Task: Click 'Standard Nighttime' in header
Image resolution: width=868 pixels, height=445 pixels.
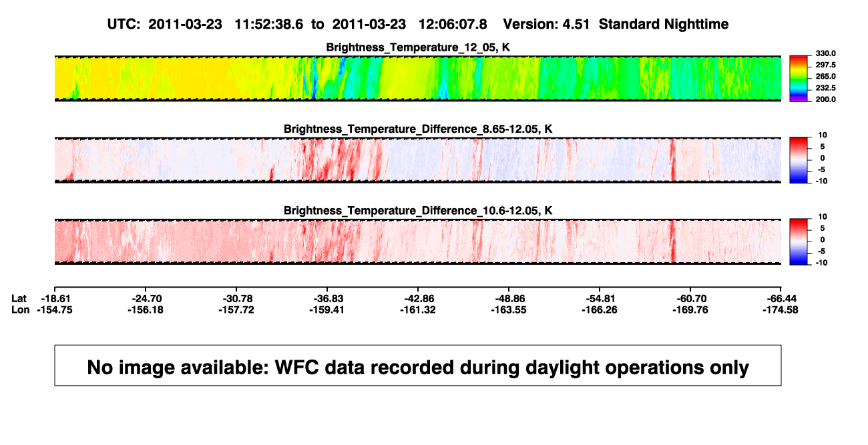Action: [664, 24]
